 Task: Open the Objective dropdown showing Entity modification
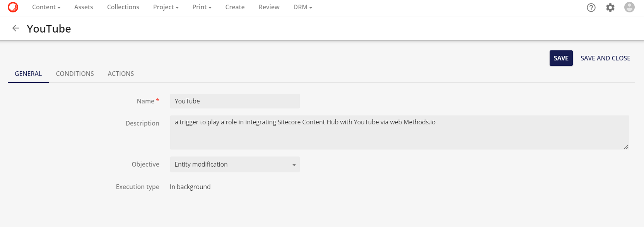click(235, 164)
